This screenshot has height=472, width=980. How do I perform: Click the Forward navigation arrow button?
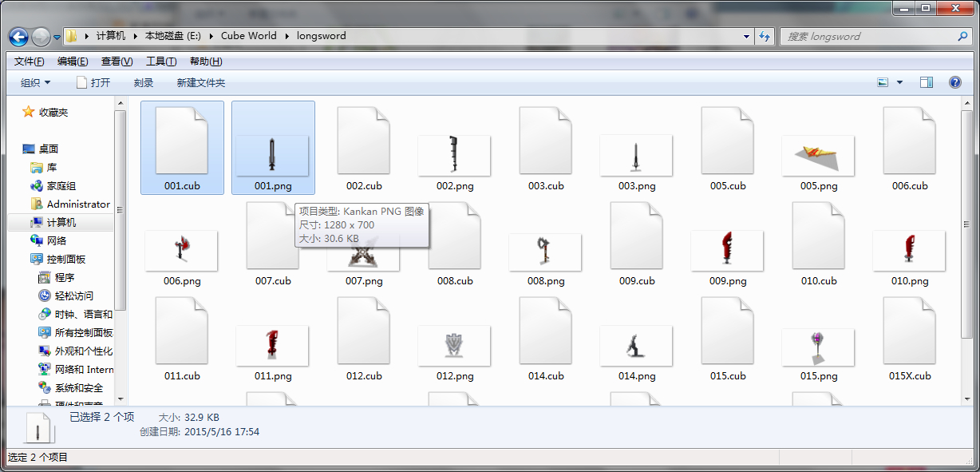[41, 36]
